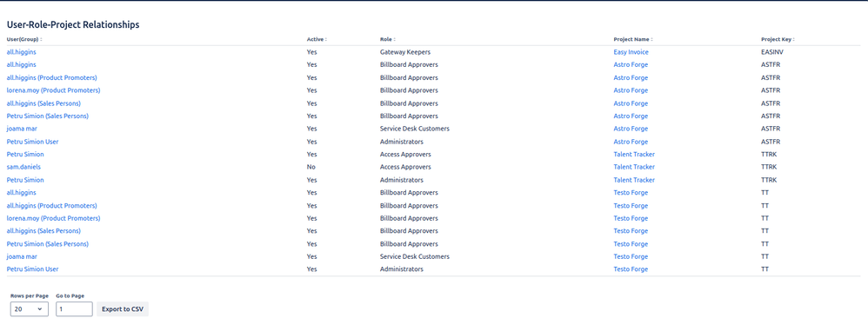The image size is (868, 325).
Task: Open joama mar user in Testo Forge row
Action: tap(22, 256)
